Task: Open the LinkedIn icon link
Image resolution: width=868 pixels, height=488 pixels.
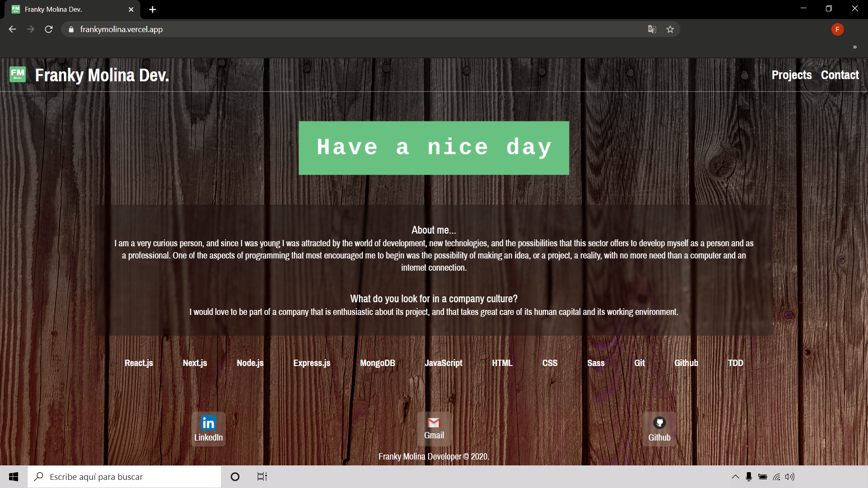Action: 208,429
